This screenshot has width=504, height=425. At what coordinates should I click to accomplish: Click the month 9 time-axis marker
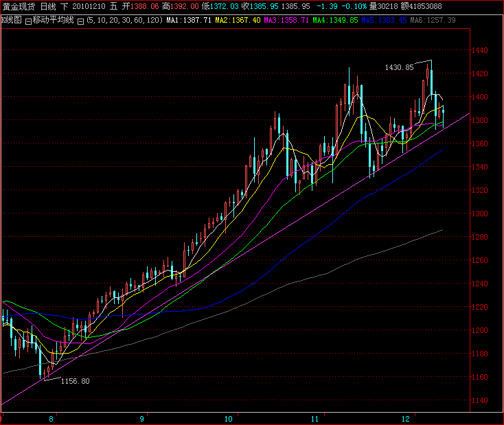[x=141, y=419]
